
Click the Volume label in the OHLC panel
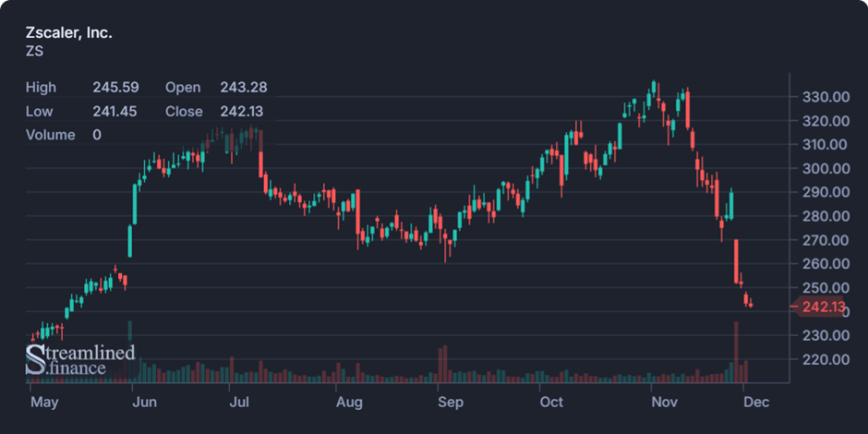[51, 135]
